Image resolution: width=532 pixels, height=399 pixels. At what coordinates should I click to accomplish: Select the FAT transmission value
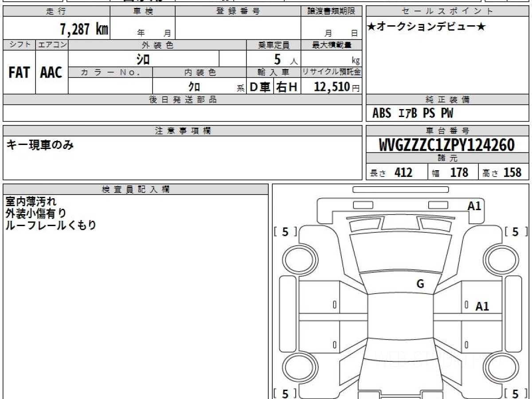click(19, 73)
